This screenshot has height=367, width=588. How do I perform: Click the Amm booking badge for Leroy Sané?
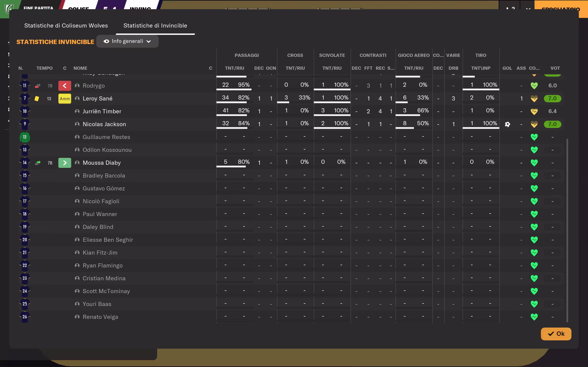point(65,99)
